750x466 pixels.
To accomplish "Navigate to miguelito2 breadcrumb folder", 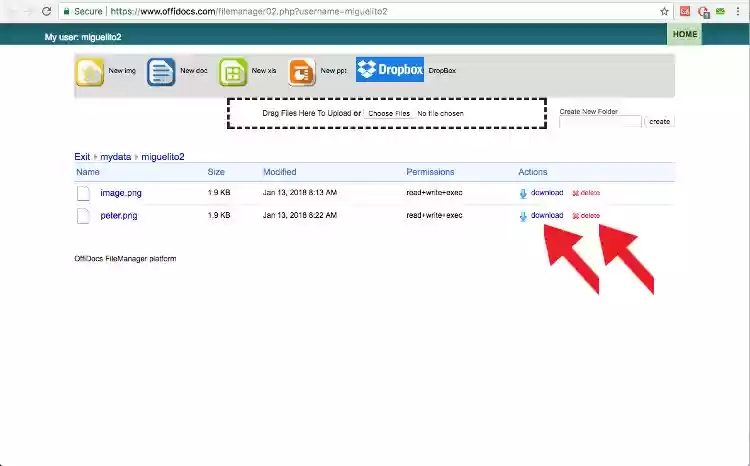I will [x=163, y=156].
